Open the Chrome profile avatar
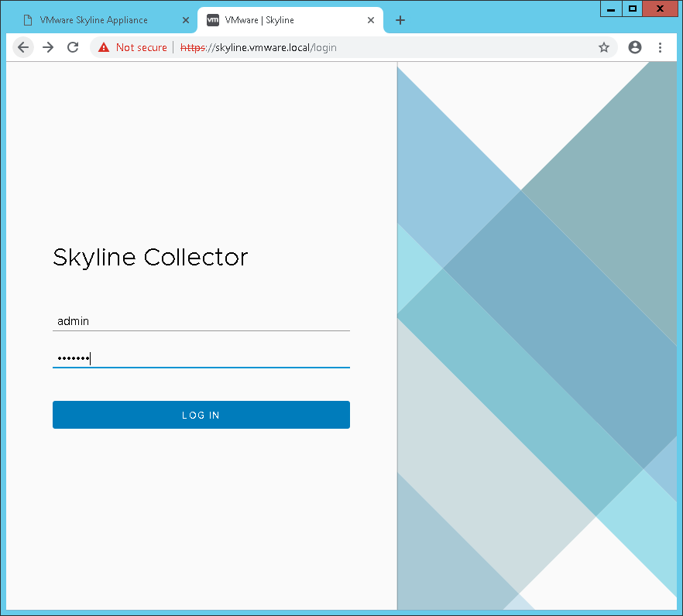The height and width of the screenshot is (616, 683). tap(635, 47)
